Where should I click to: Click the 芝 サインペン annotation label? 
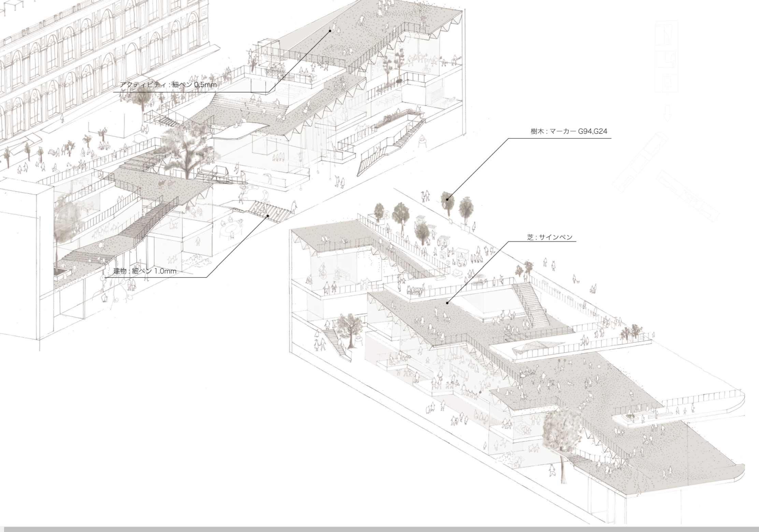(x=549, y=237)
